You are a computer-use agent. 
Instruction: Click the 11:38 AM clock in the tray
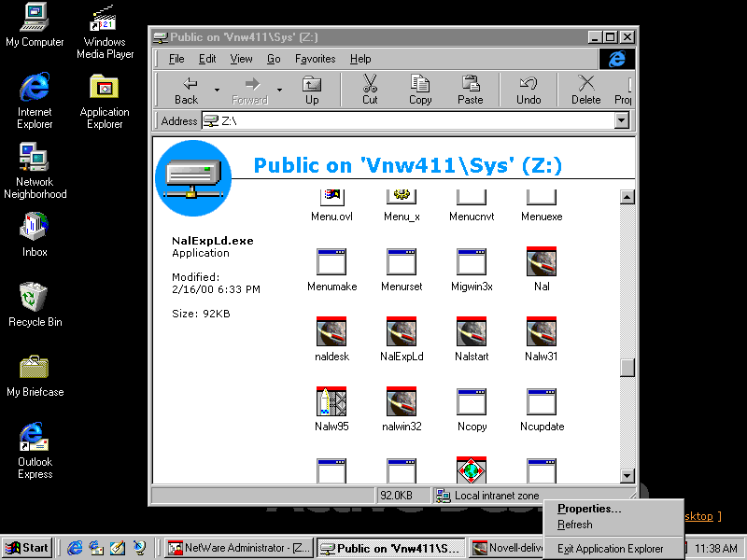[x=715, y=549]
